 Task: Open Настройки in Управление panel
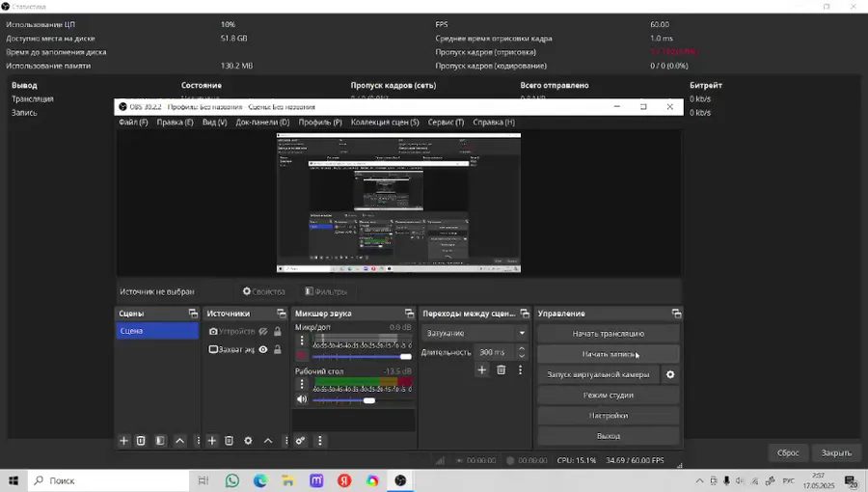coord(608,416)
